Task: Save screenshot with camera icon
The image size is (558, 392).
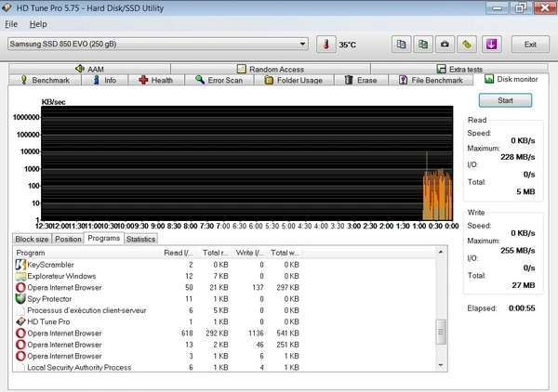Action: coord(445,44)
